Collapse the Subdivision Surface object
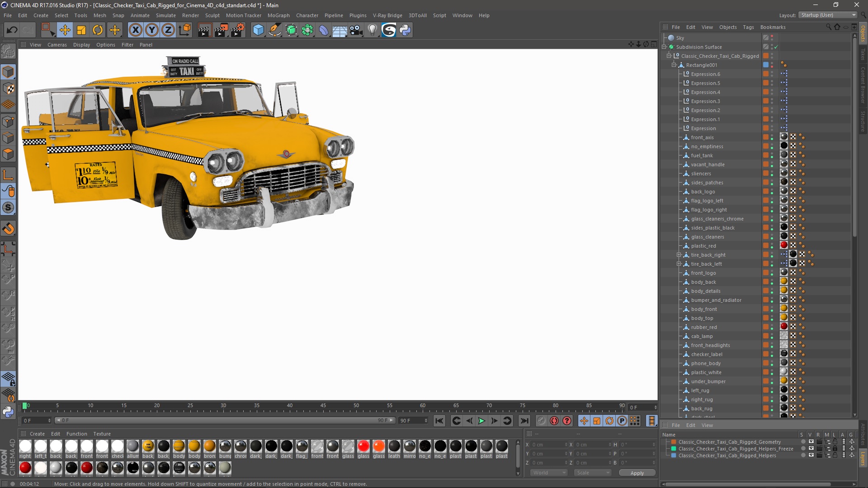Viewport: 868px width, 488px height. 664,47
